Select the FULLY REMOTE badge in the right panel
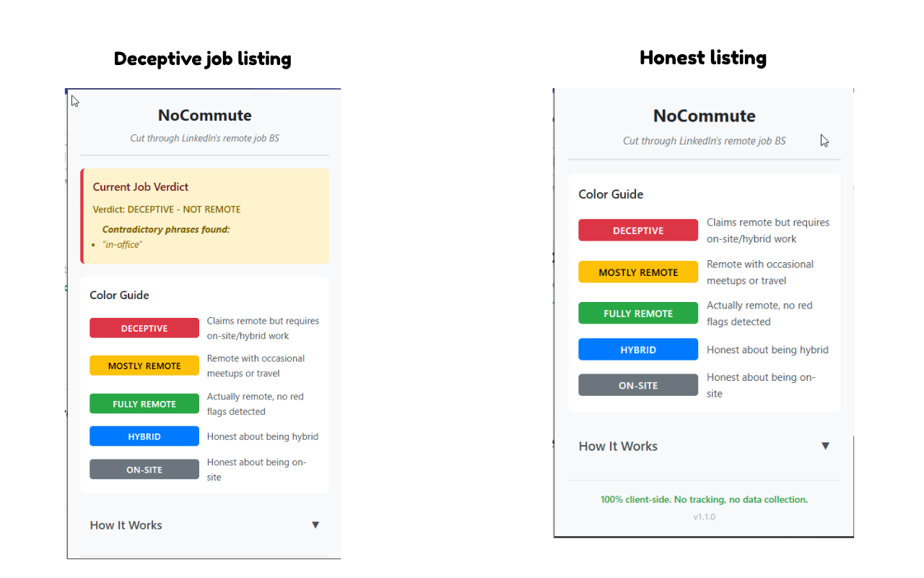Viewport: 924px width, 578px height. [637, 313]
